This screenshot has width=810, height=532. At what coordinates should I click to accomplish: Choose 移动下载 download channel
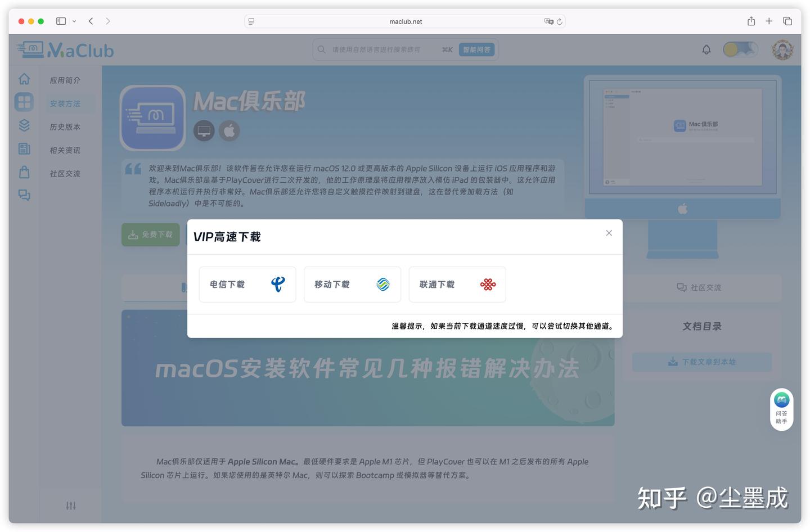coord(352,285)
